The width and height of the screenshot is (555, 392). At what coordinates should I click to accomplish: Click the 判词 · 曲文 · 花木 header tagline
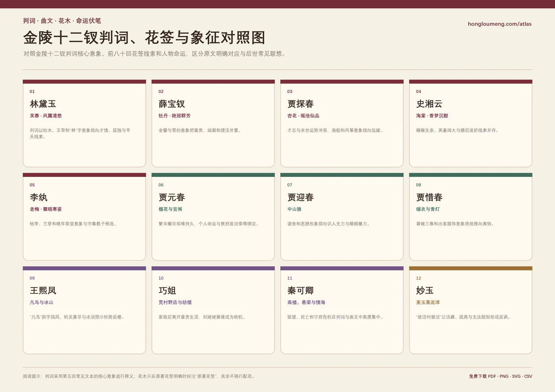pos(62,21)
